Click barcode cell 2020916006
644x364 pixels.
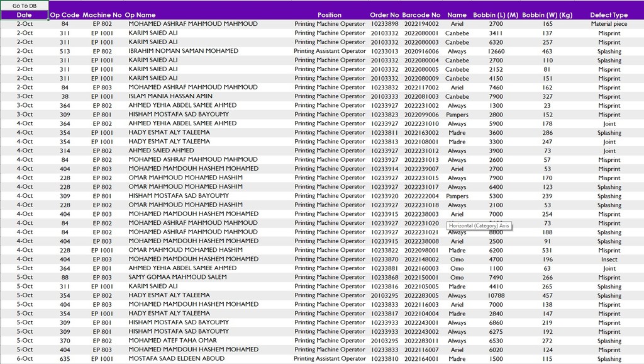tap(421, 51)
